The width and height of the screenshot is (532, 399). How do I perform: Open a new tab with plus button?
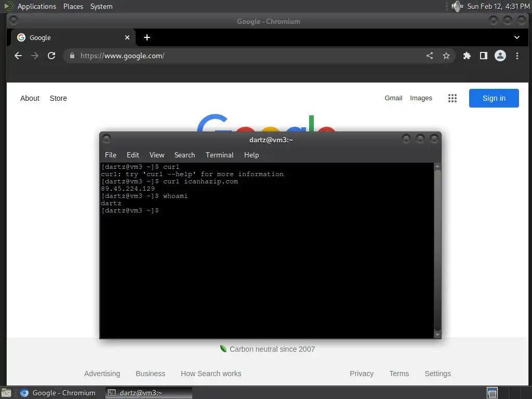(x=147, y=37)
